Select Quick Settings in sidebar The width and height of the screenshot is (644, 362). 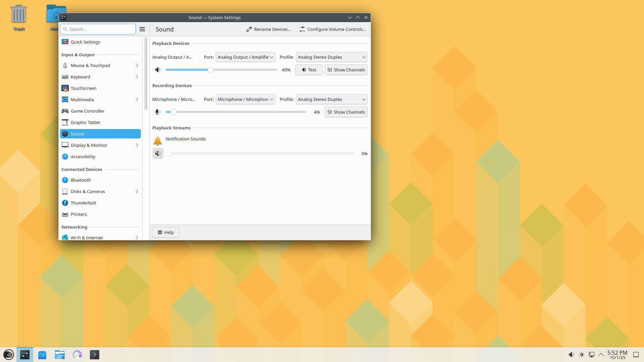tap(100, 42)
